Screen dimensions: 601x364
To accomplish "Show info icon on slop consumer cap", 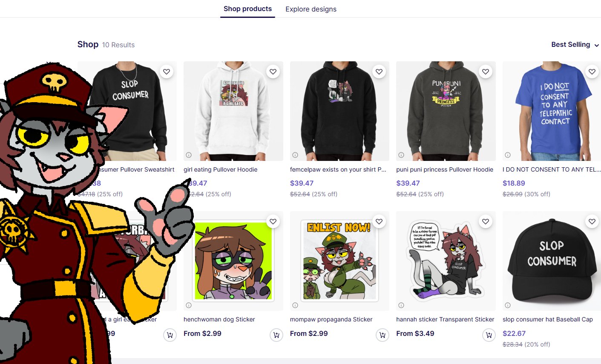I will coord(508,305).
